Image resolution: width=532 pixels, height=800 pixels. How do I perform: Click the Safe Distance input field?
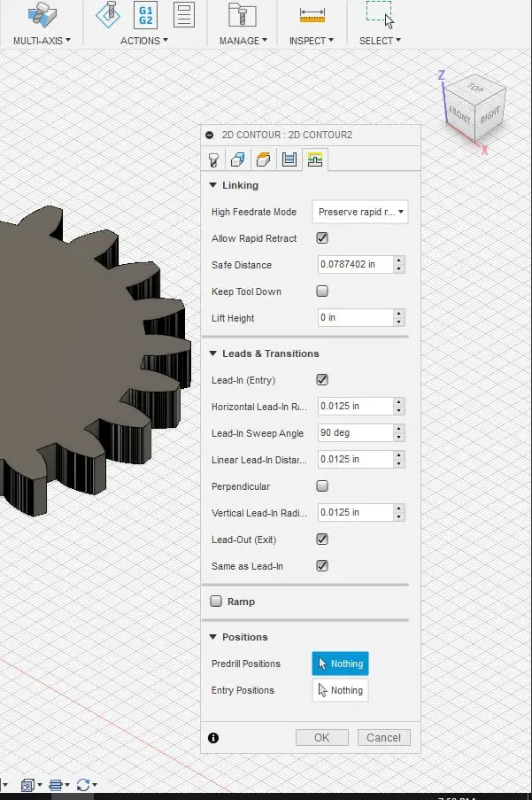pos(355,264)
